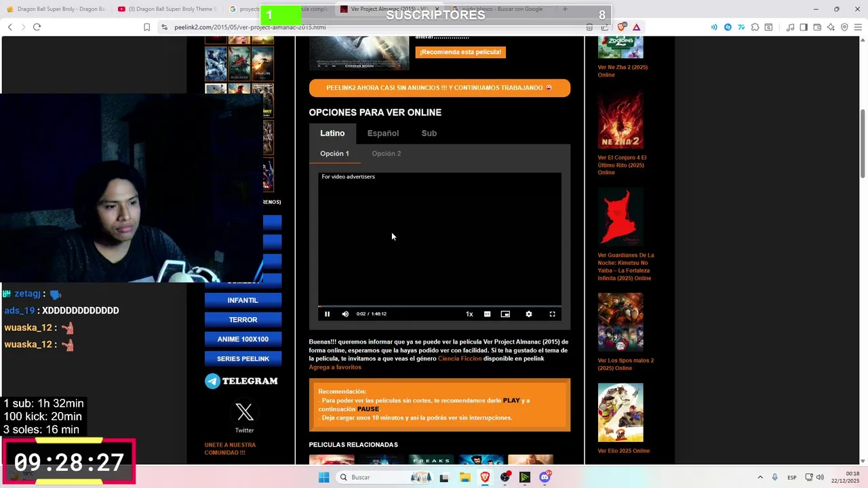
Task: Open the Brave Rewards triangle icon
Action: pos(636,27)
